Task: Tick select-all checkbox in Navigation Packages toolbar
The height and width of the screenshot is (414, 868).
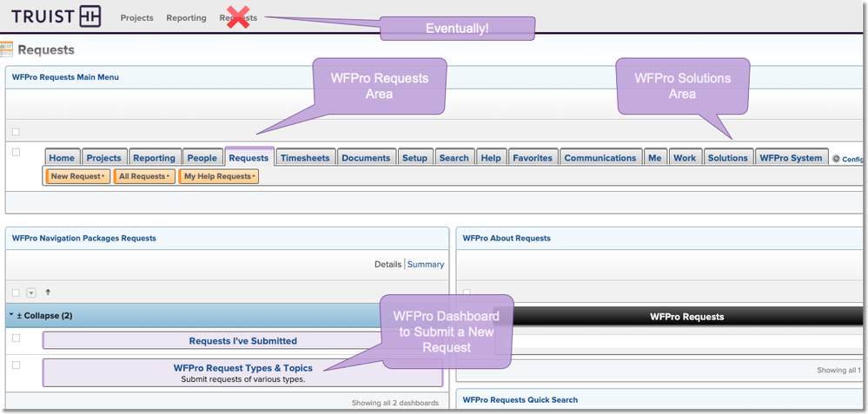Action: [16, 293]
